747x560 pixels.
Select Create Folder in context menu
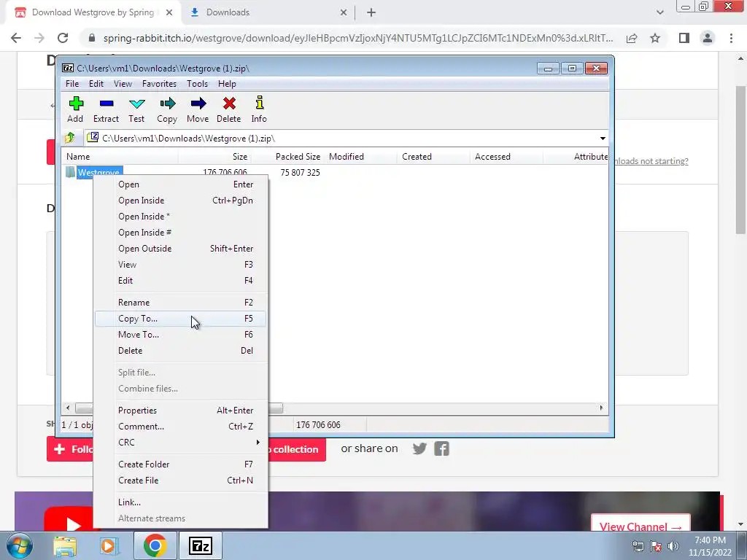tap(181, 464)
